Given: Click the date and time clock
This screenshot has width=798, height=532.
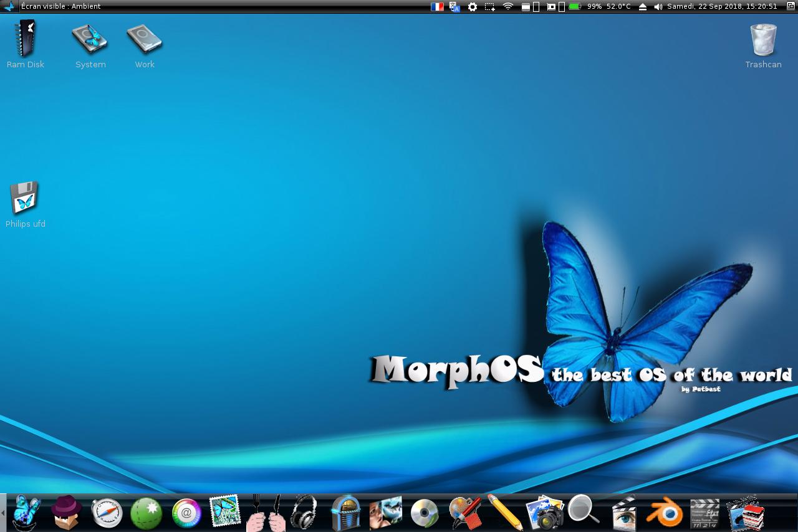Looking at the screenshot, I should pyautogui.click(x=722, y=6).
